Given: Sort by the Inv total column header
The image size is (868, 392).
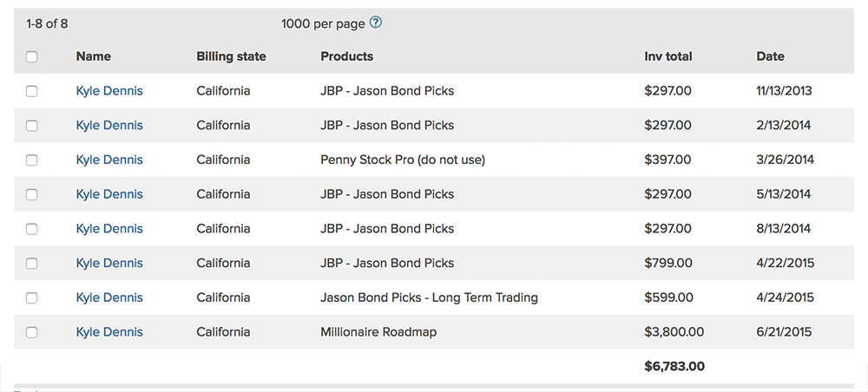Looking at the screenshot, I should coord(668,56).
